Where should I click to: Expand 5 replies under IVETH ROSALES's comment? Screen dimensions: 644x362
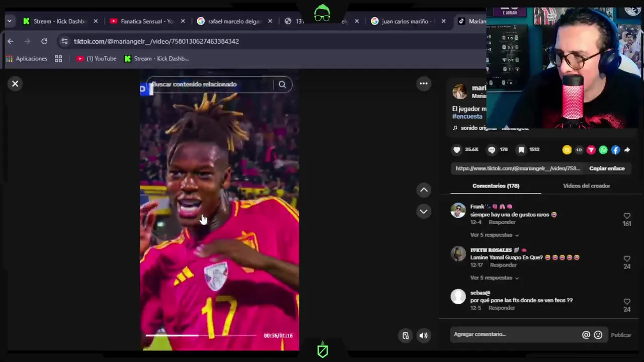(x=494, y=278)
